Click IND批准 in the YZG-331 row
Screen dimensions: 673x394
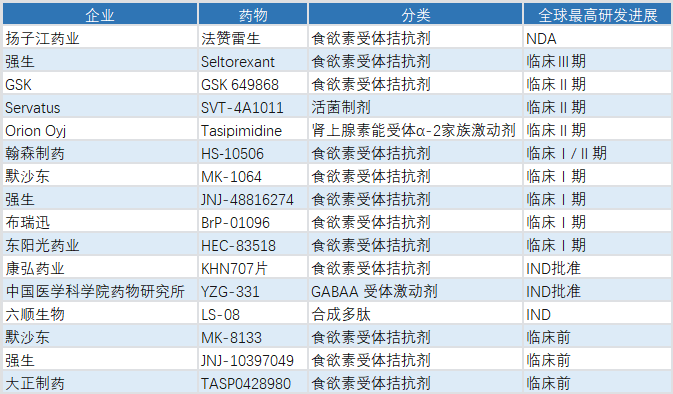pos(597,291)
